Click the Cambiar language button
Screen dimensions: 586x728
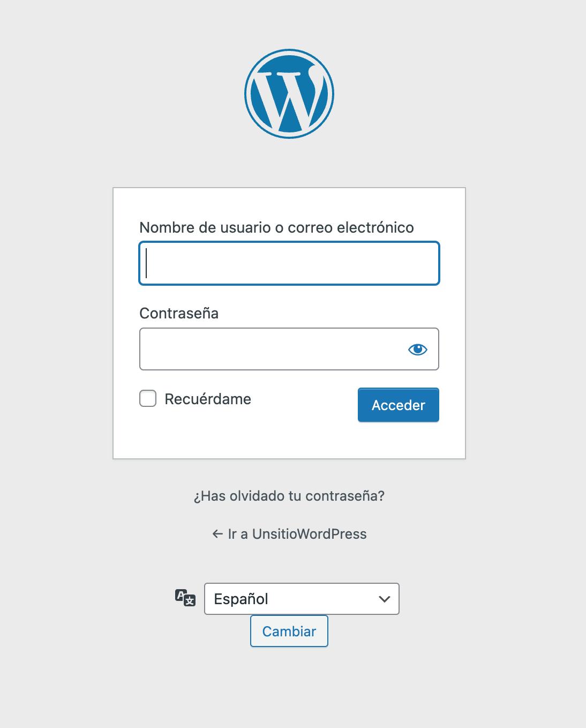click(289, 631)
